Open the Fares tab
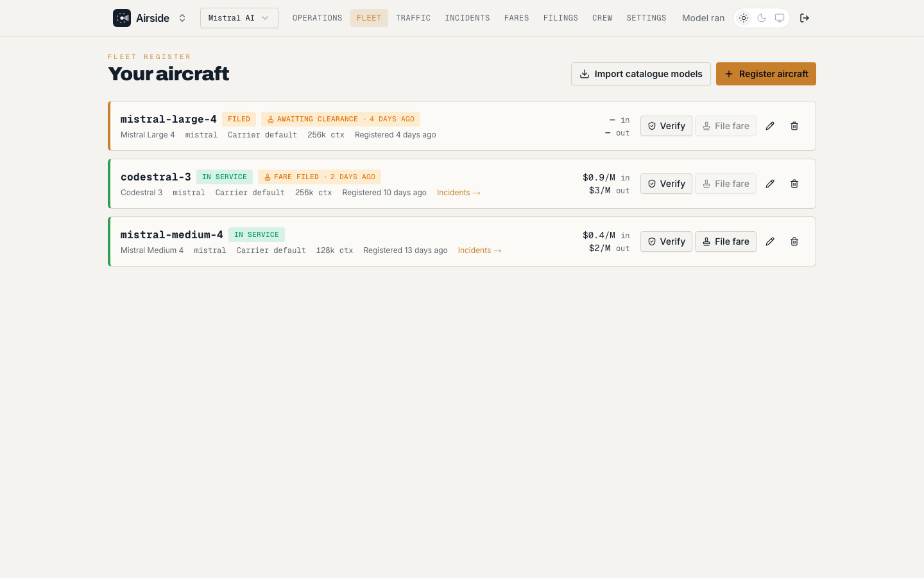Screen dimensions: 924x578 tap(517, 18)
